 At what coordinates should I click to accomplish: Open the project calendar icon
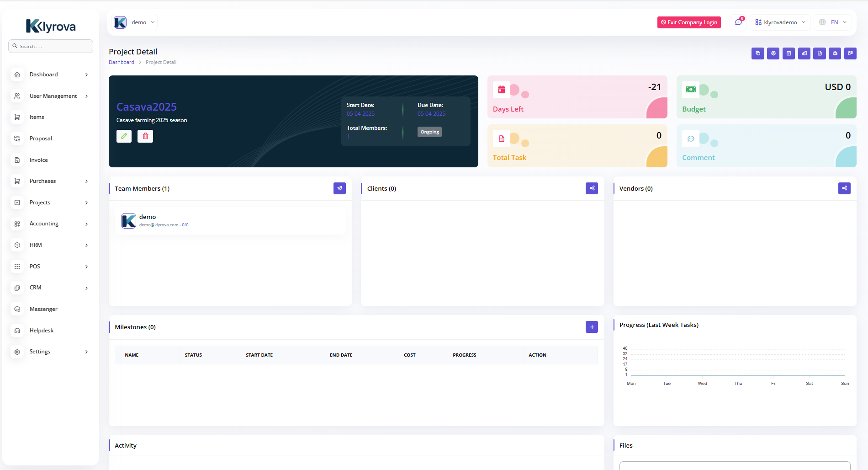(x=789, y=53)
